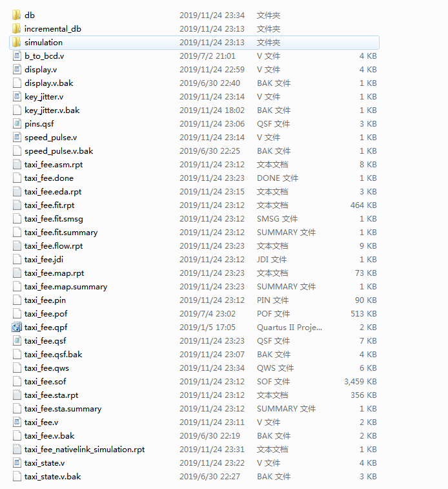
Task: Click the 2019/1/5 17:05 date of taxi_fee.qpf
Action: coord(207,327)
